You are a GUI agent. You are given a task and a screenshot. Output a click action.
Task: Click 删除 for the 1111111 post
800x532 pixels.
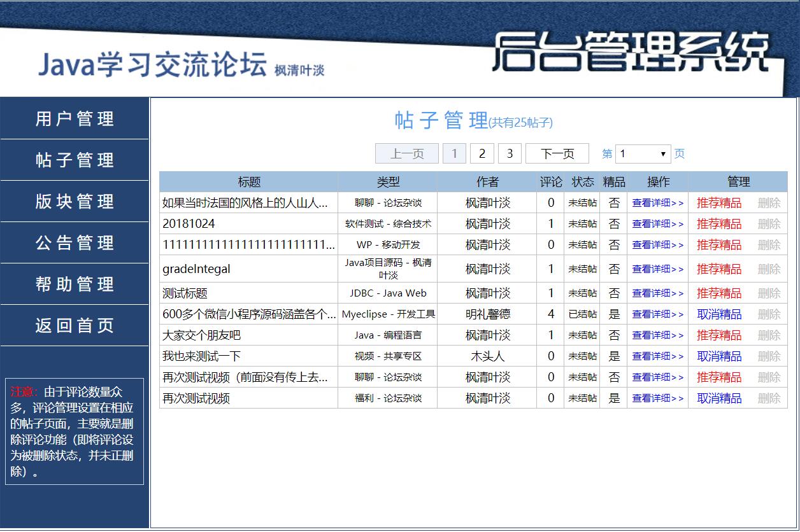pyautogui.click(x=769, y=245)
